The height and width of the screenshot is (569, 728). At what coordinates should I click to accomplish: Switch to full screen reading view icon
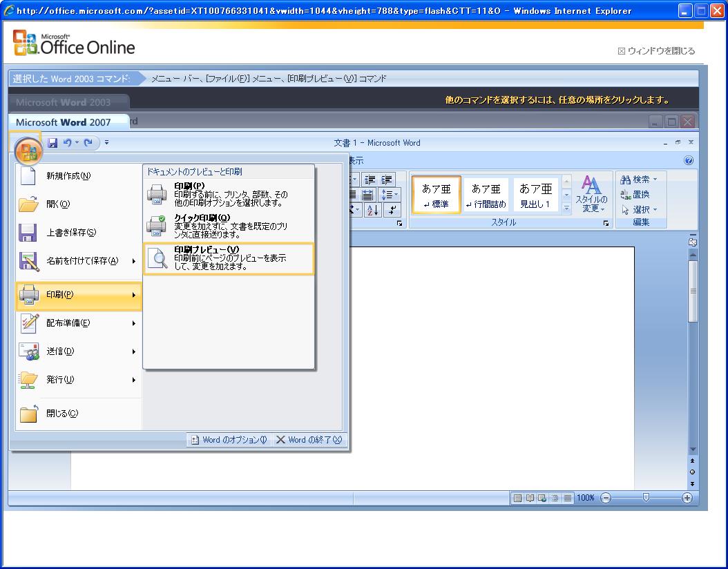pos(530,498)
